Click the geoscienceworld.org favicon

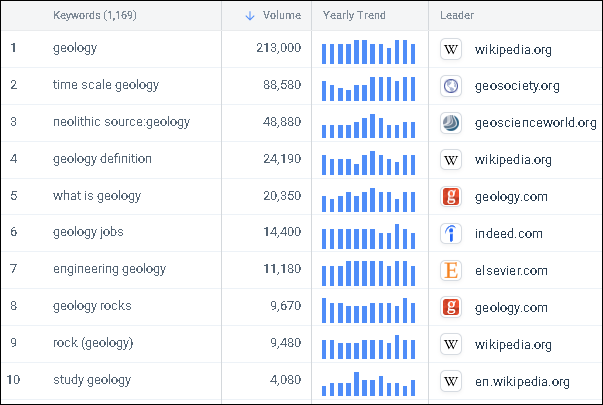(x=451, y=123)
